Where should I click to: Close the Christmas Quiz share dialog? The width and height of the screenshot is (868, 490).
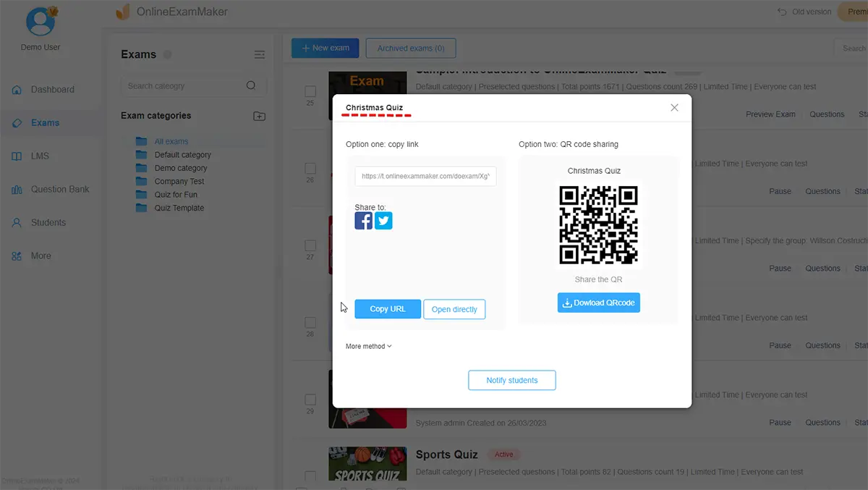[x=674, y=108]
